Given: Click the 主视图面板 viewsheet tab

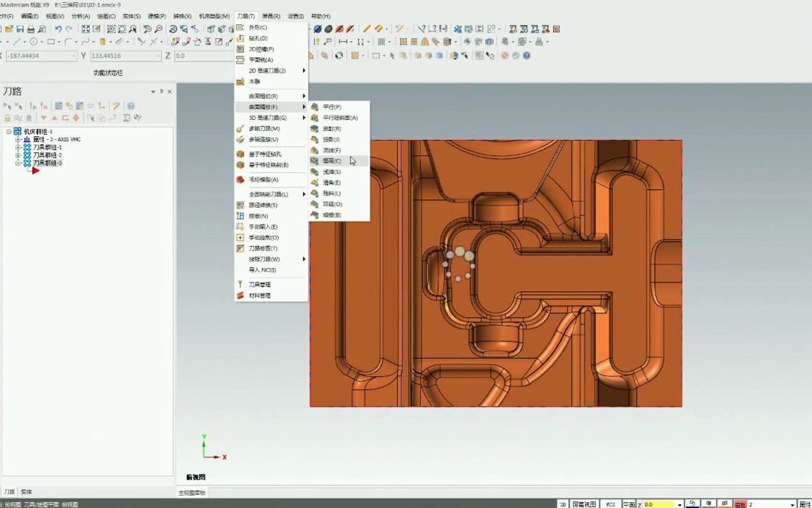Looking at the screenshot, I should click(x=192, y=493).
